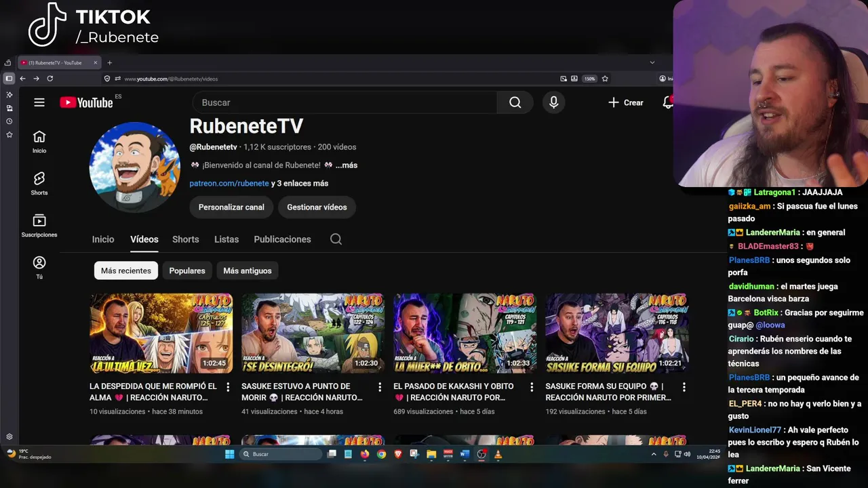This screenshot has height=488, width=868.
Task: Filter videos by Más antiguos
Action: (x=248, y=270)
